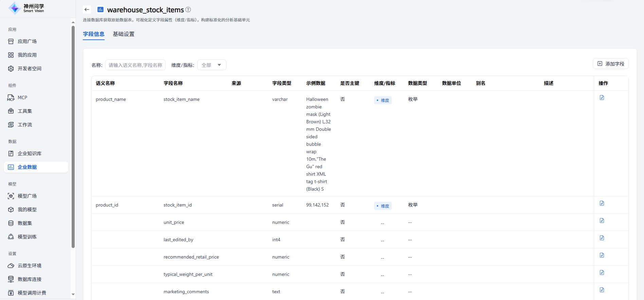Edit the last_edited_by field row
Viewport: 644px width, 300px height.
(602, 238)
